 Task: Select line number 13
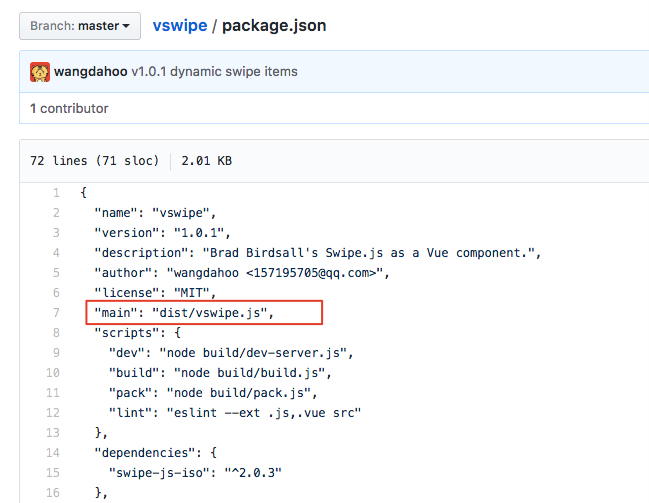(x=53, y=433)
